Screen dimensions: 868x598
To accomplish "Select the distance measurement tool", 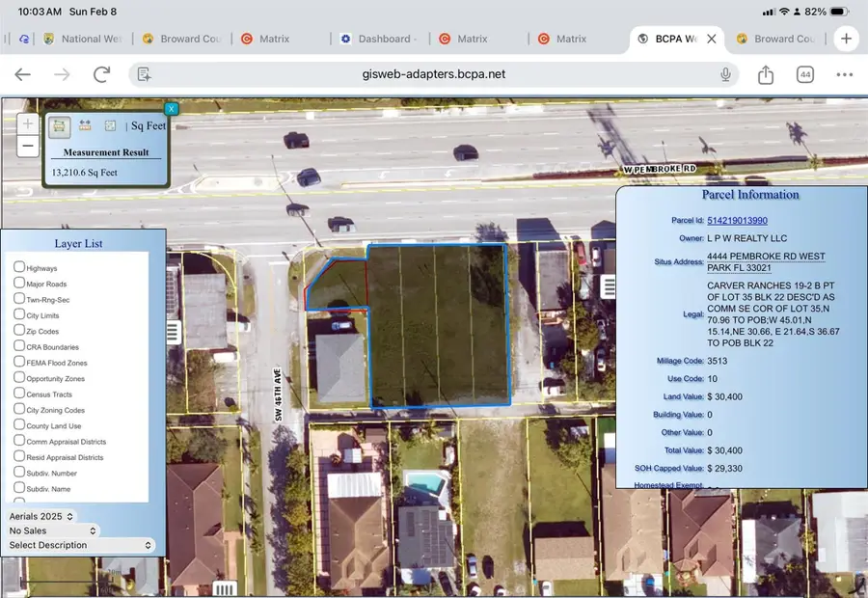I will click(x=84, y=125).
